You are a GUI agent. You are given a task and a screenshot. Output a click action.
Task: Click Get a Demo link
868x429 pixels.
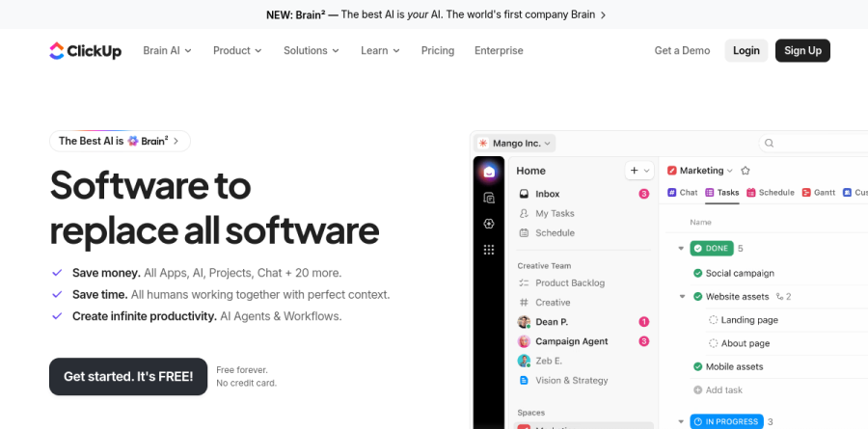pos(682,51)
